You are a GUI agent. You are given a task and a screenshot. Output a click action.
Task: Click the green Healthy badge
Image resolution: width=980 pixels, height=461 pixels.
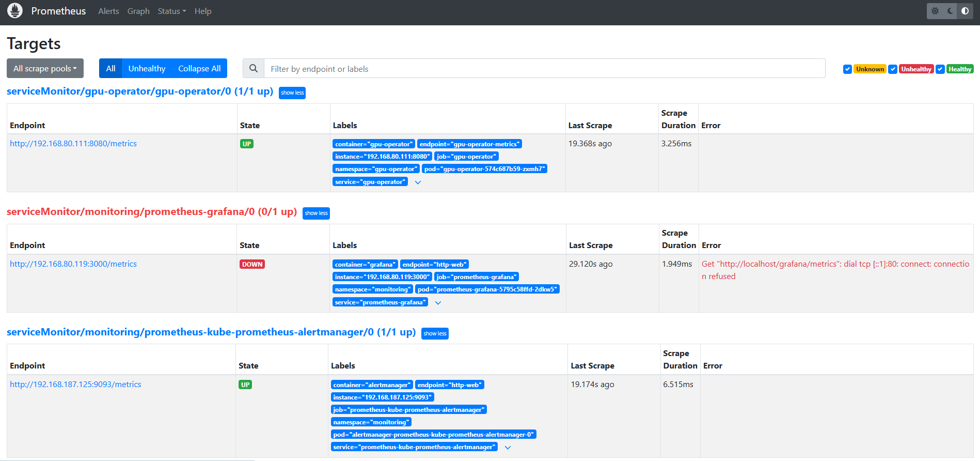(x=960, y=69)
